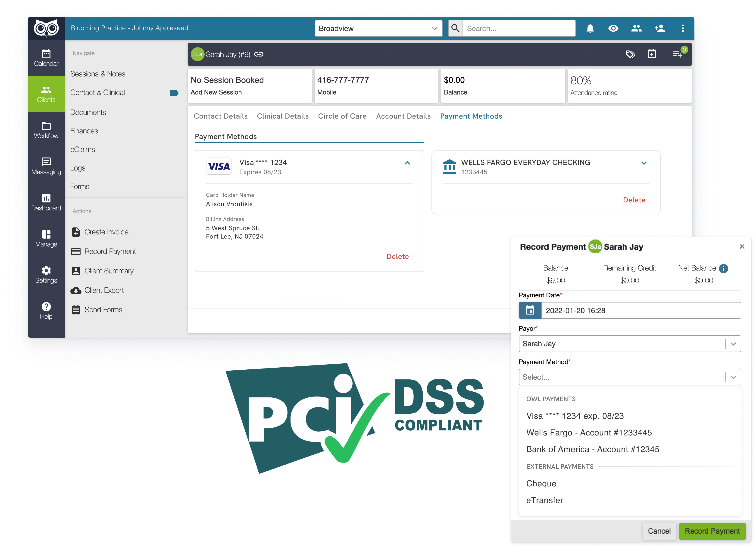Screen dimensions: 756x548
Task: Collapse the Visa **** 1234 card
Action: point(407,163)
